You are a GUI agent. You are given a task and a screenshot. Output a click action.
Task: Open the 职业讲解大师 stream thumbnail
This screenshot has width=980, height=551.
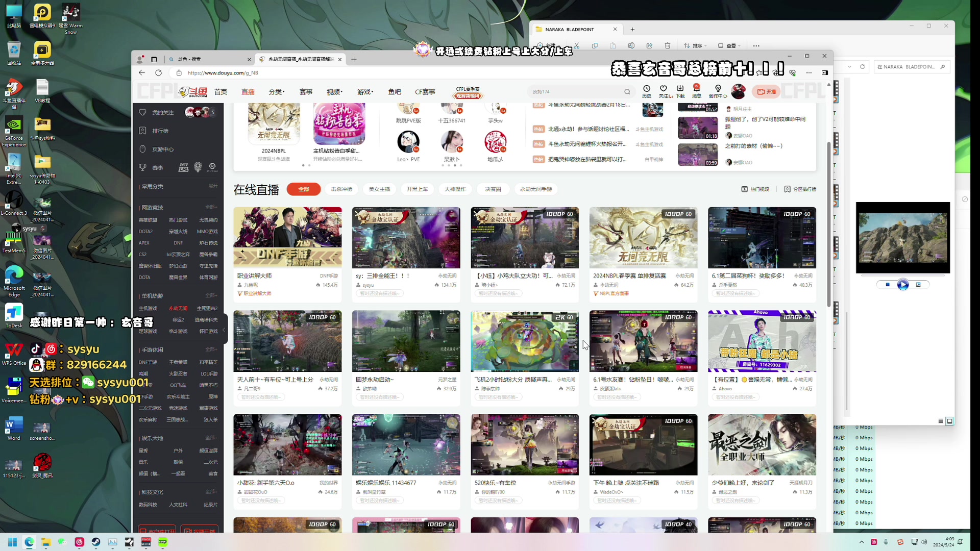tap(287, 238)
